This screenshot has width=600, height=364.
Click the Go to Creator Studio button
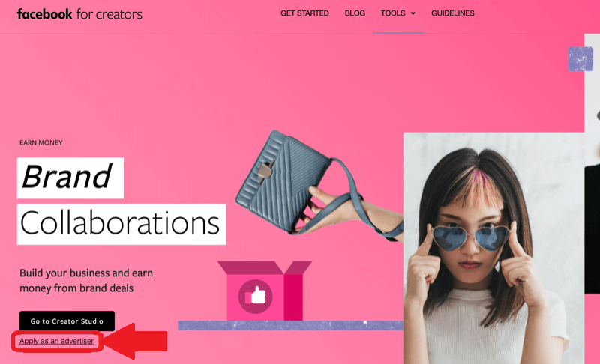tap(67, 321)
